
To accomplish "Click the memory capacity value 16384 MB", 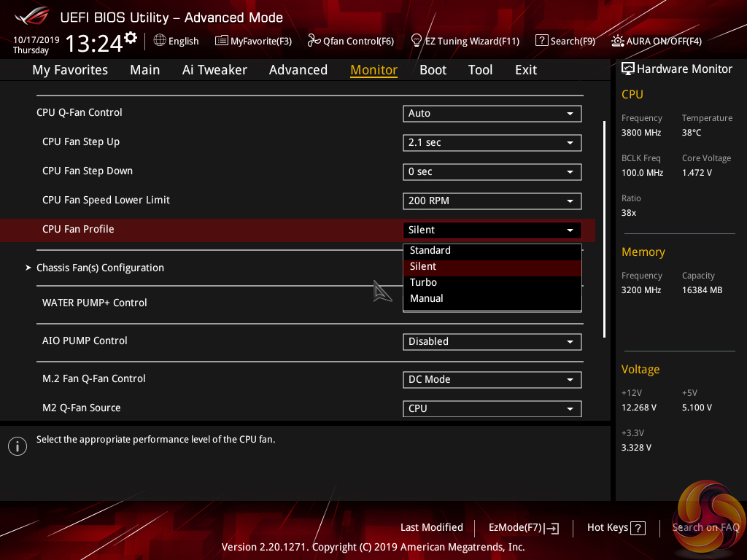I will [x=703, y=290].
